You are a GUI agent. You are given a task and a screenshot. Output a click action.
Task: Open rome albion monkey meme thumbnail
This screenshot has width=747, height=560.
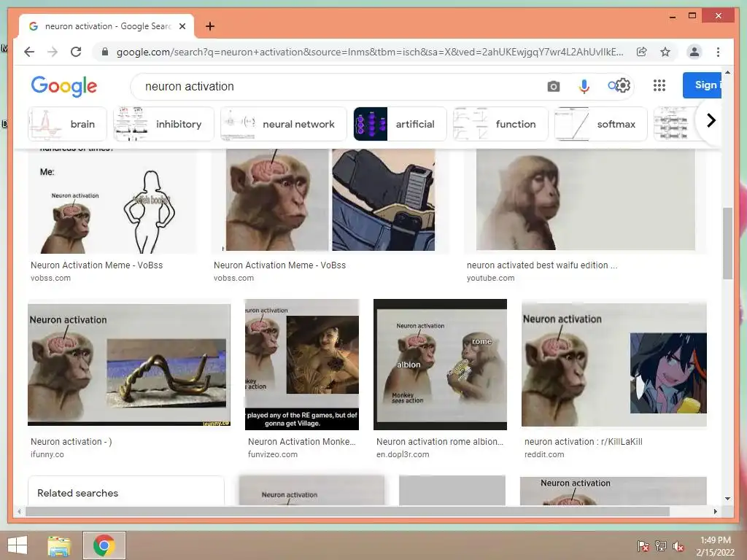point(440,365)
